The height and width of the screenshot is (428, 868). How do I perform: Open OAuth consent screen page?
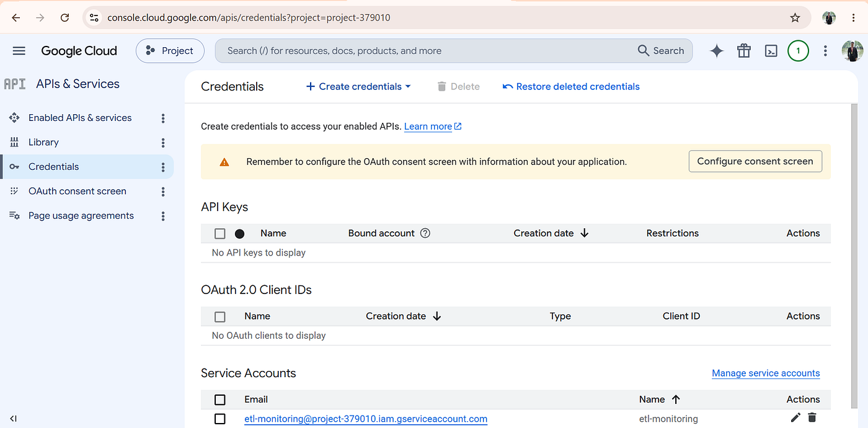[77, 191]
